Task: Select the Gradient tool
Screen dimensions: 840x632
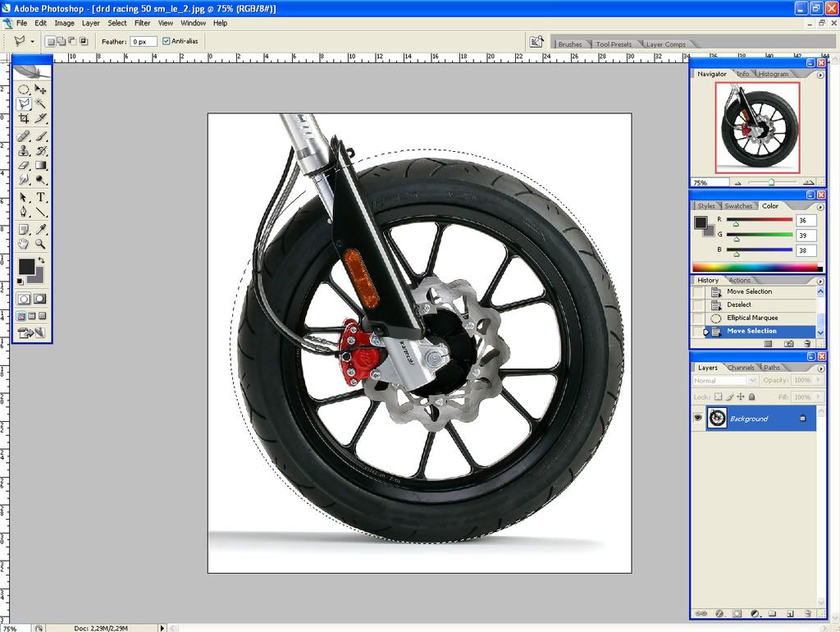Action: tap(40, 165)
